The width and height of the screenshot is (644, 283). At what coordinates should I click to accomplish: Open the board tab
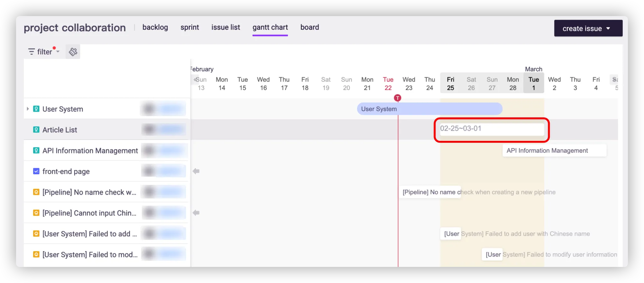(x=309, y=27)
